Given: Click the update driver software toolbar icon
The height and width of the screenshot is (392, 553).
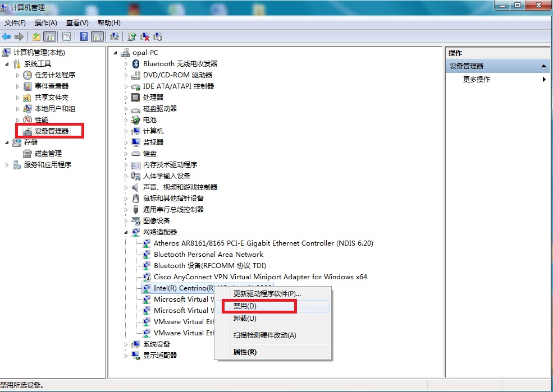Looking at the screenshot, I should point(132,36).
